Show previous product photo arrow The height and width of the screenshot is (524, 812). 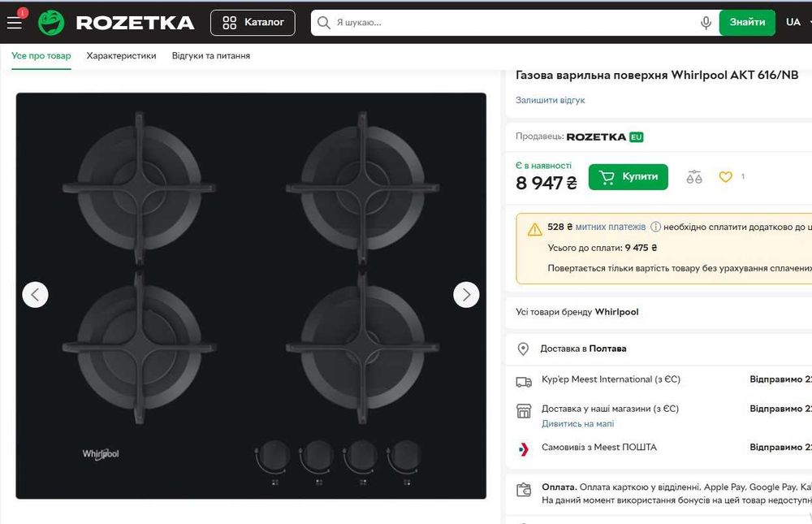click(x=35, y=295)
